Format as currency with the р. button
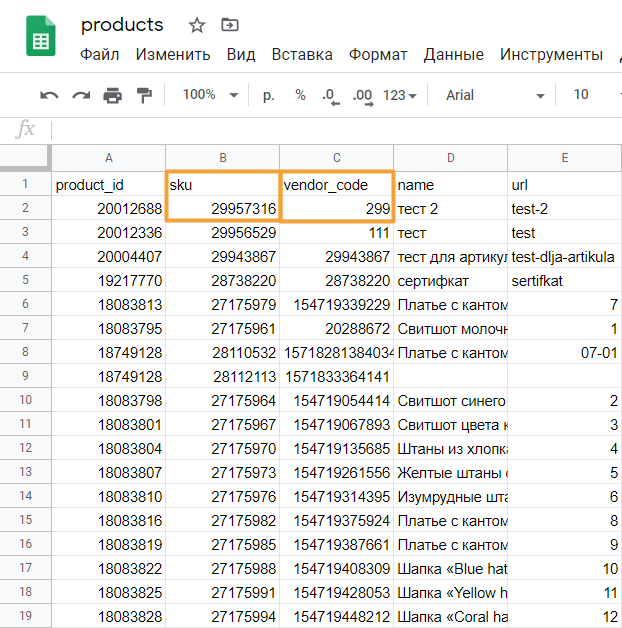Viewport: 622px width, 628px height. pyautogui.click(x=268, y=95)
